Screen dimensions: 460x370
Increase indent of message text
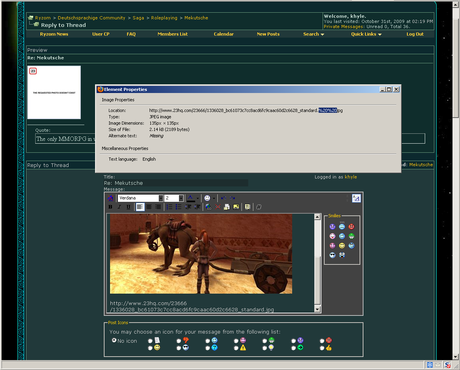(197, 207)
